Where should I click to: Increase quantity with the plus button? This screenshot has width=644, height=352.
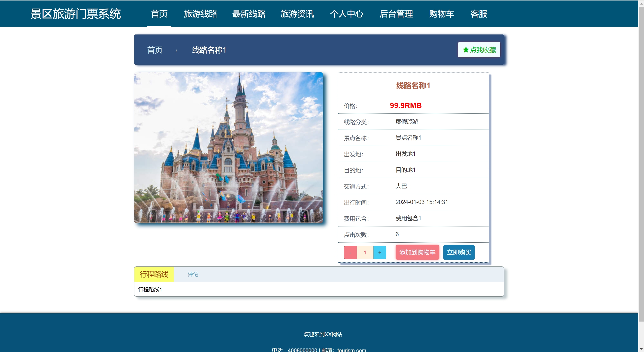(380, 252)
